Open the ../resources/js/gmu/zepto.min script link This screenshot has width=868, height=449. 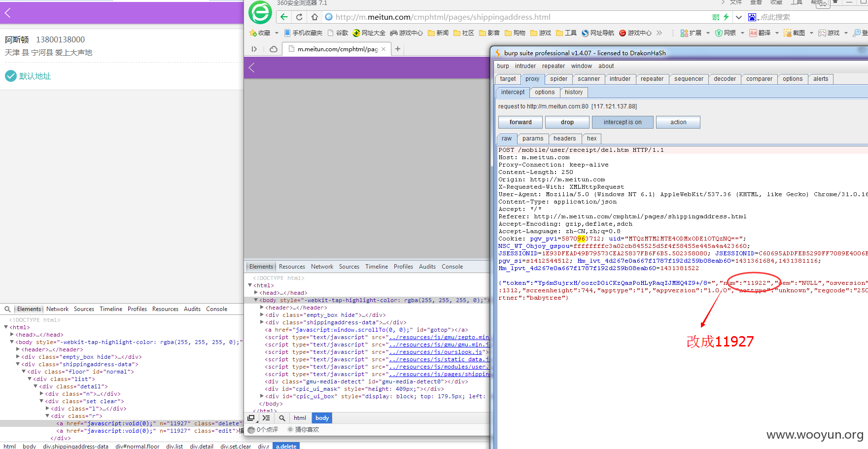pyautogui.click(x=439, y=337)
